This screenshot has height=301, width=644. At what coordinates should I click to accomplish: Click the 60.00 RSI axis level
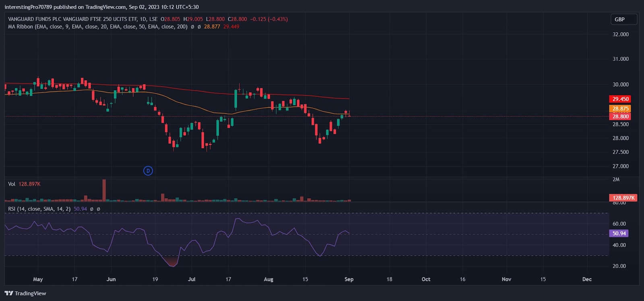click(619, 224)
